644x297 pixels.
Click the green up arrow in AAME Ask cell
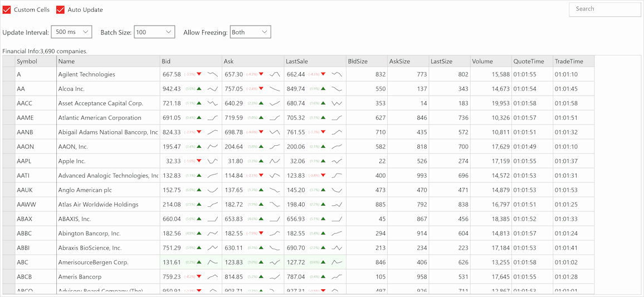[x=261, y=118]
